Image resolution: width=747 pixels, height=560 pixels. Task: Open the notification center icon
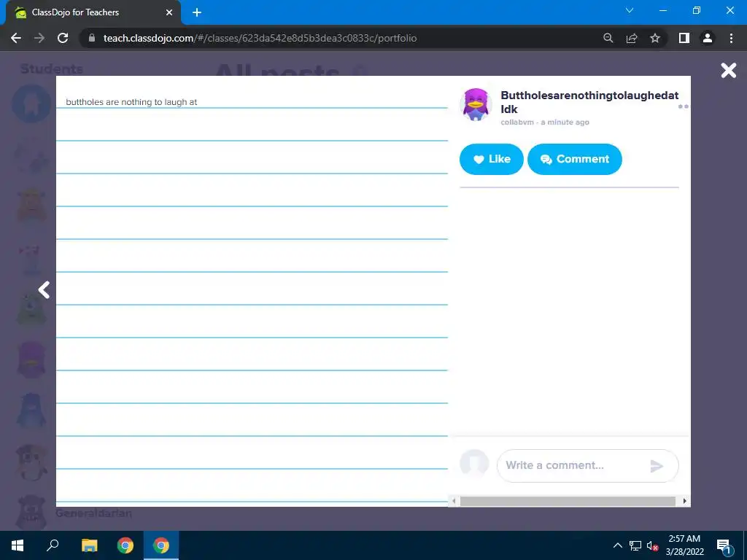click(724, 545)
